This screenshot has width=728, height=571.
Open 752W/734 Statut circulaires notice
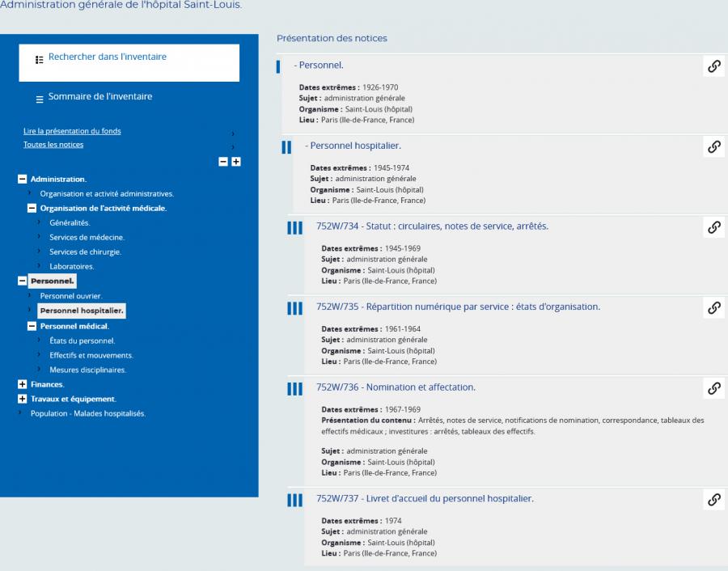[432, 226]
